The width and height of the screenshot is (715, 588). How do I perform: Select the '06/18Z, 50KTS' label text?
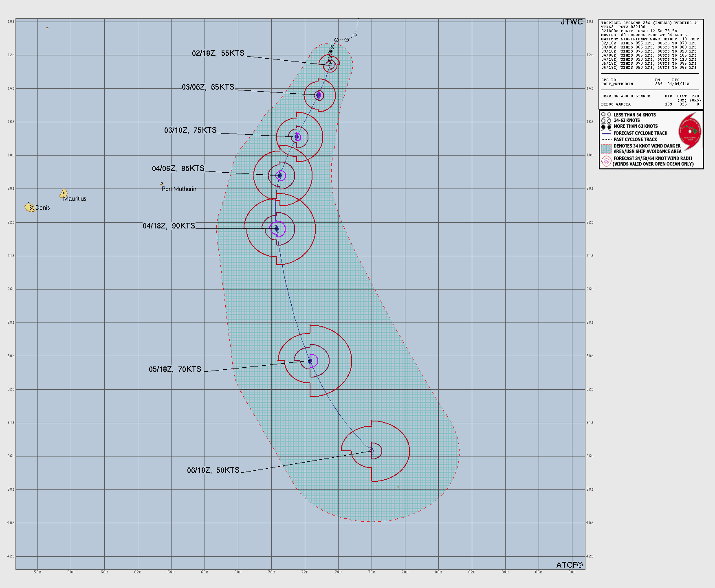pyautogui.click(x=213, y=470)
